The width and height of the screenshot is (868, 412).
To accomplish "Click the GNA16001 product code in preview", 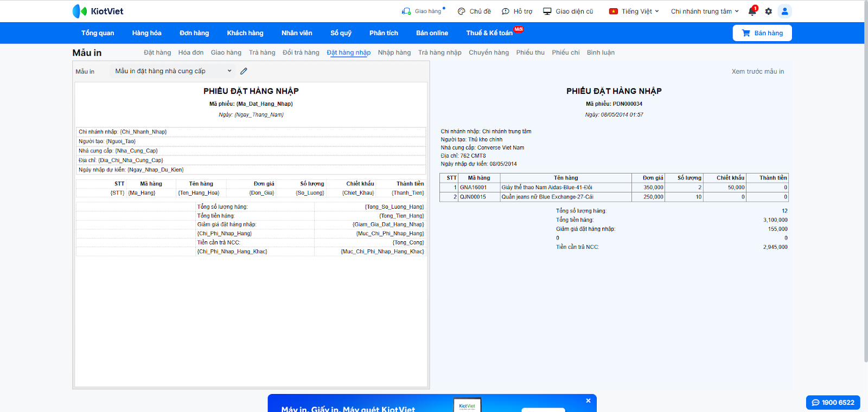I will (x=473, y=188).
